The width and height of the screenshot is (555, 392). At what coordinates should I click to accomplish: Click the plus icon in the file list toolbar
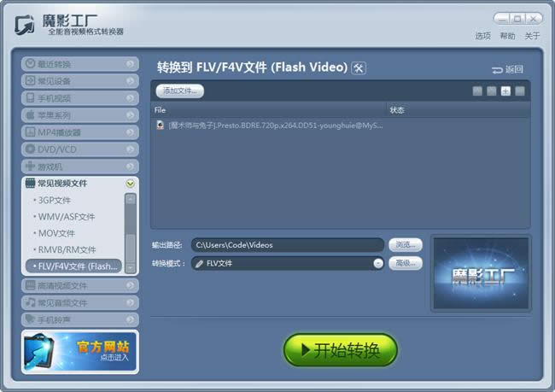[505, 91]
